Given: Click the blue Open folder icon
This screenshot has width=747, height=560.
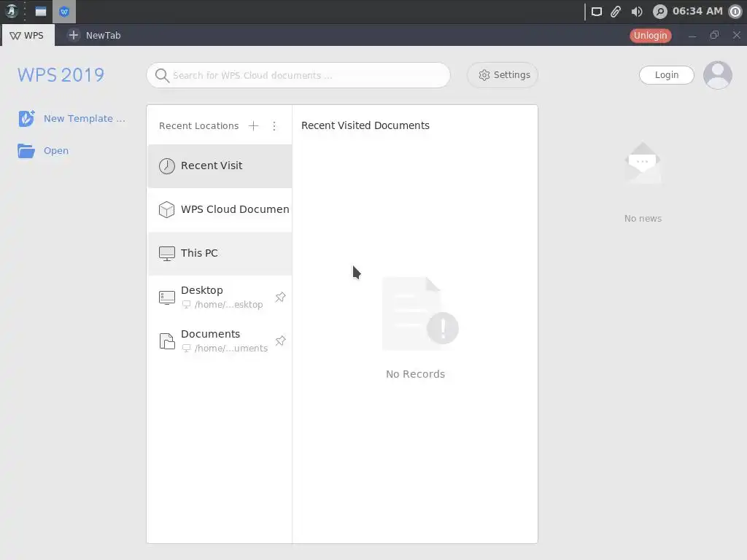Looking at the screenshot, I should click(26, 150).
